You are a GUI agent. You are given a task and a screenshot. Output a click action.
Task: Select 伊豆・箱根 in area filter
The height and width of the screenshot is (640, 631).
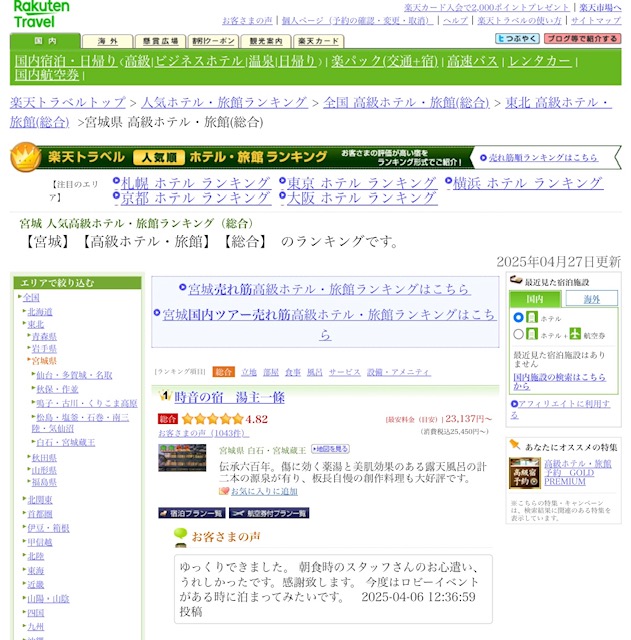coord(48,528)
